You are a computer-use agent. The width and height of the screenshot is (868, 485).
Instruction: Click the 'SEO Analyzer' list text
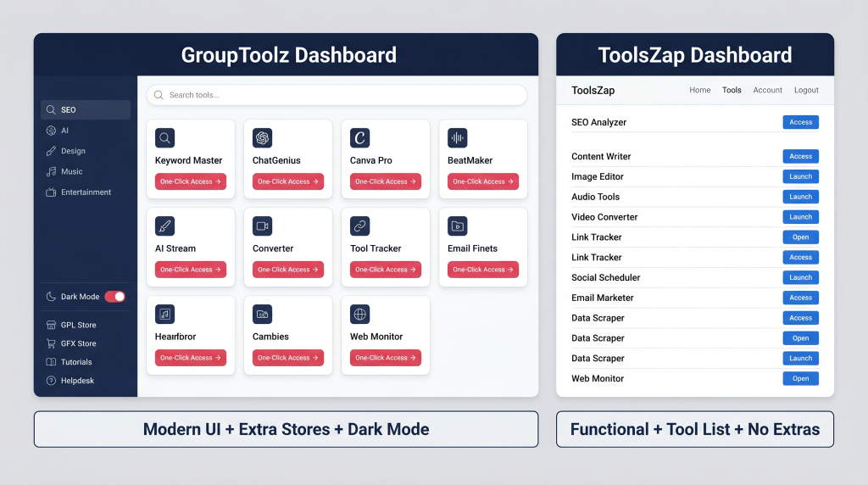tap(599, 122)
